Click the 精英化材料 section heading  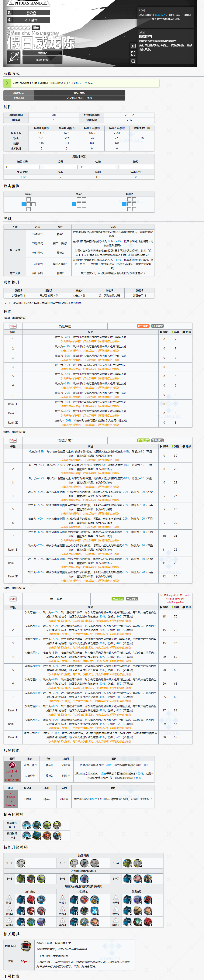tap(13, 814)
